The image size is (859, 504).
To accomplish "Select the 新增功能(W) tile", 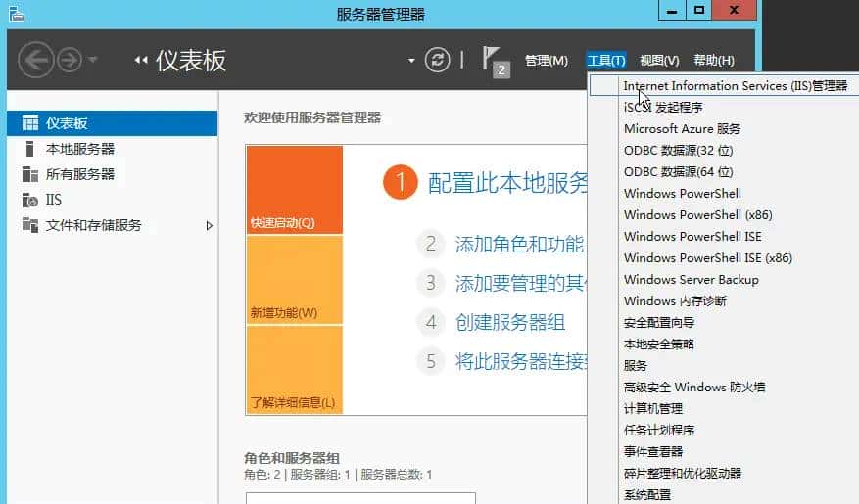I will pyautogui.click(x=294, y=280).
